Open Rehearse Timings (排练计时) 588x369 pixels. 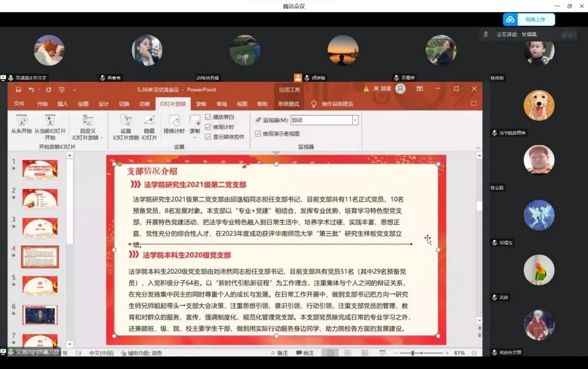coord(173,121)
